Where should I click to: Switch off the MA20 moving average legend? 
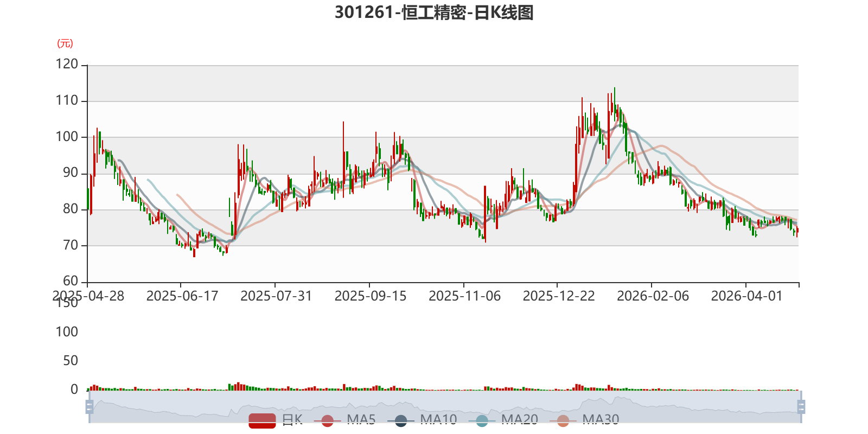(x=503, y=420)
